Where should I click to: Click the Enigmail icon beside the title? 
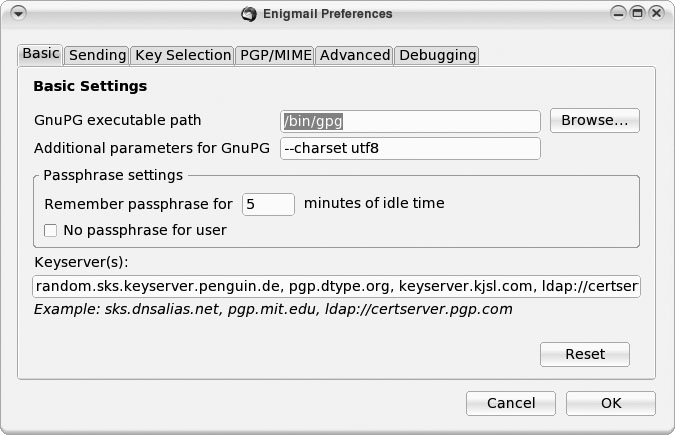pos(249,14)
